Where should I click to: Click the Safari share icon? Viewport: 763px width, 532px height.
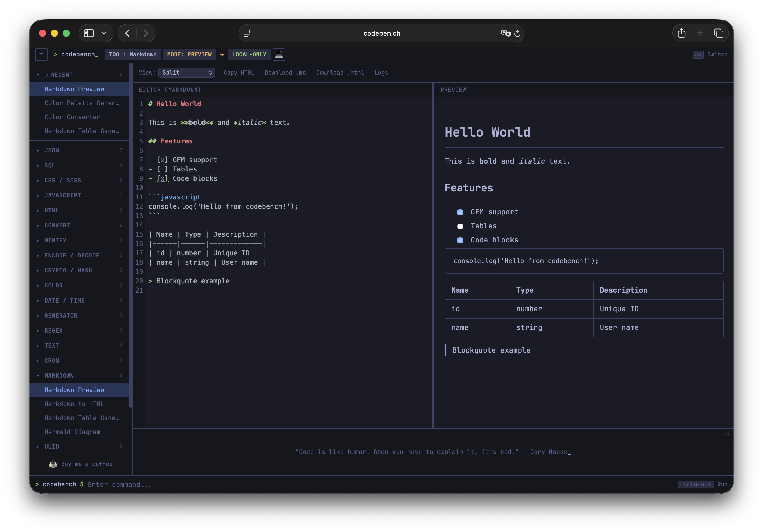[682, 33]
